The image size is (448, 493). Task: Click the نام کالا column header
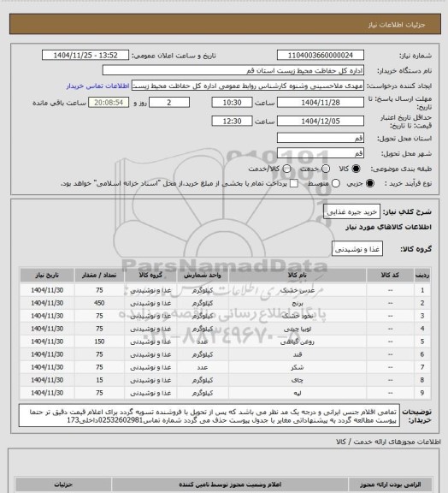coord(298,275)
